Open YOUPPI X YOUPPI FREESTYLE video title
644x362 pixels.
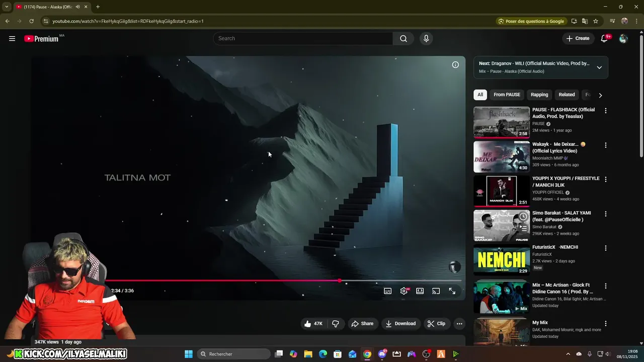[x=566, y=182]
